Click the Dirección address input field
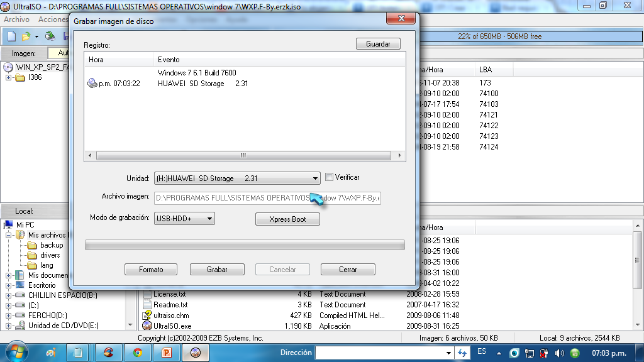The image size is (644, 362). coord(379,353)
